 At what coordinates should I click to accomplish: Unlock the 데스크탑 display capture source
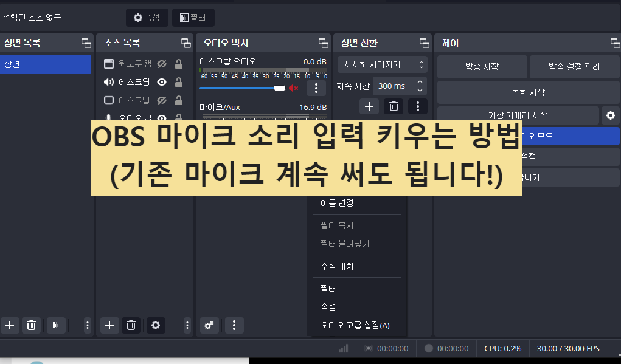click(179, 100)
